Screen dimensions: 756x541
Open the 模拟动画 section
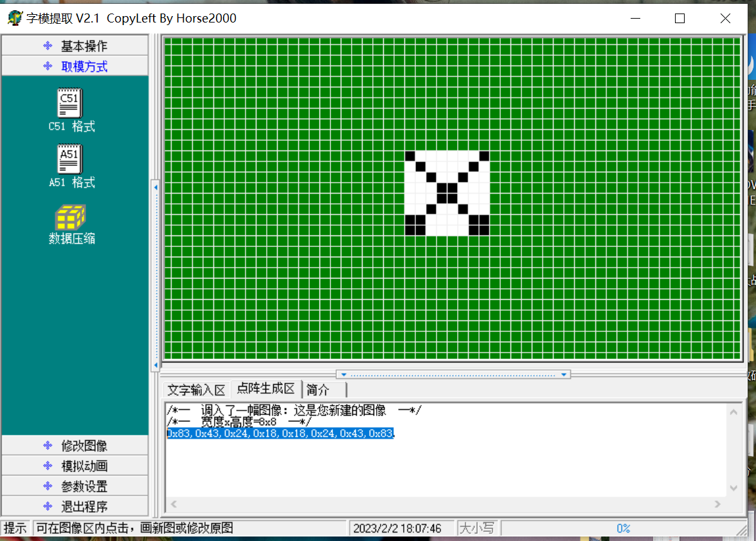[x=75, y=466]
